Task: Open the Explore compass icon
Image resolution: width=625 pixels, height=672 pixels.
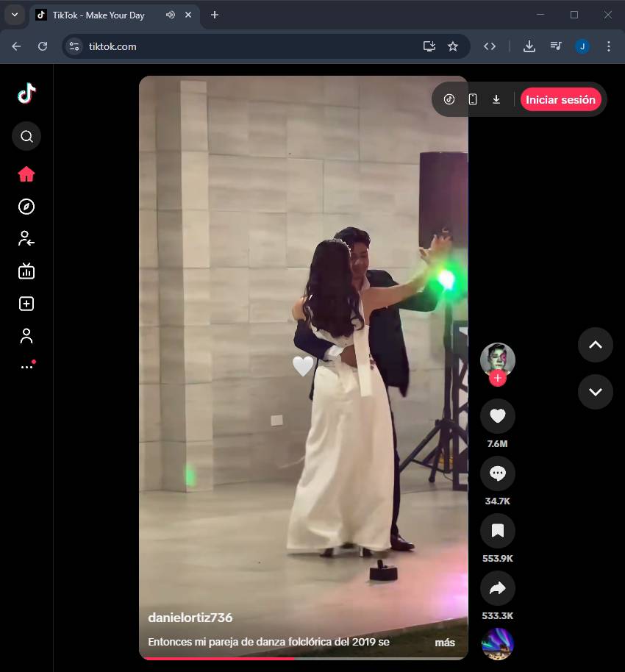Action: [x=26, y=207]
